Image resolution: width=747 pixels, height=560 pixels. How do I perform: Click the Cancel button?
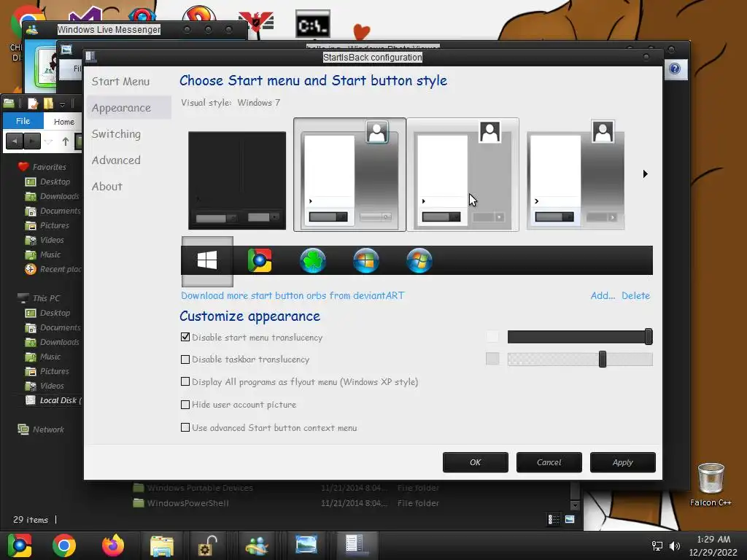(x=549, y=462)
